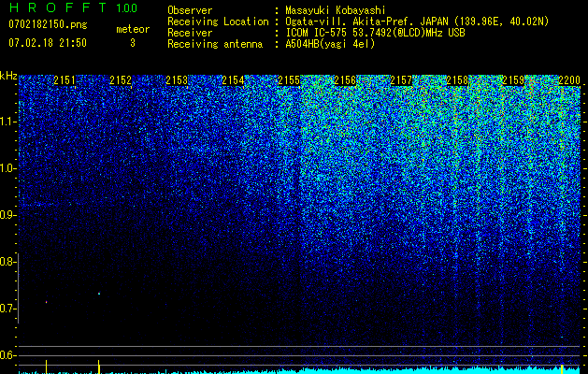Click the 0.8 kHz axis label
Image resolution: width=588 pixels, height=374 pixels.
[x=7, y=262]
